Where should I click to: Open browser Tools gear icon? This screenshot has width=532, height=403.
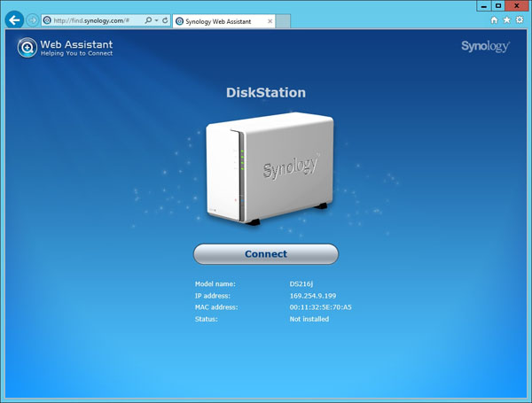[520, 20]
